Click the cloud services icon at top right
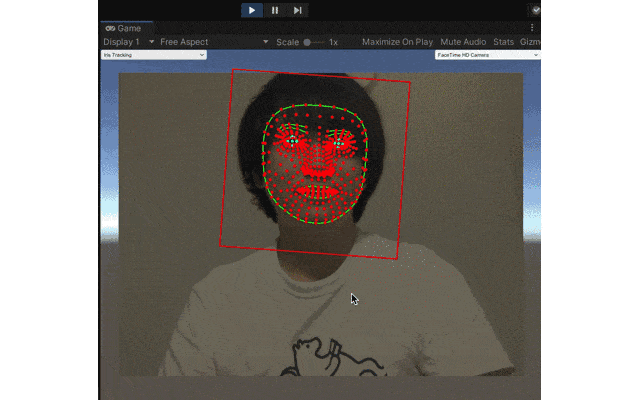 pos(536,10)
